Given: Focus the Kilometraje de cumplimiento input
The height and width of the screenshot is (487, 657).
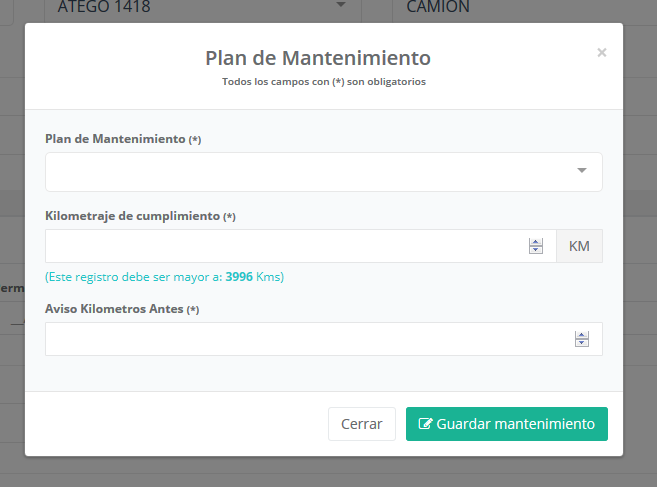Looking at the screenshot, I should (x=285, y=246).
